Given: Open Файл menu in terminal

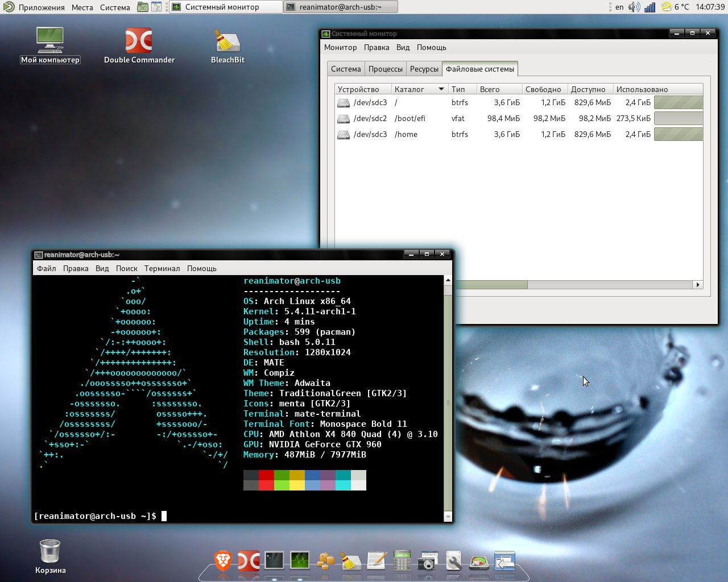Looking at the screenshot, I should click(x=47, y=268).
